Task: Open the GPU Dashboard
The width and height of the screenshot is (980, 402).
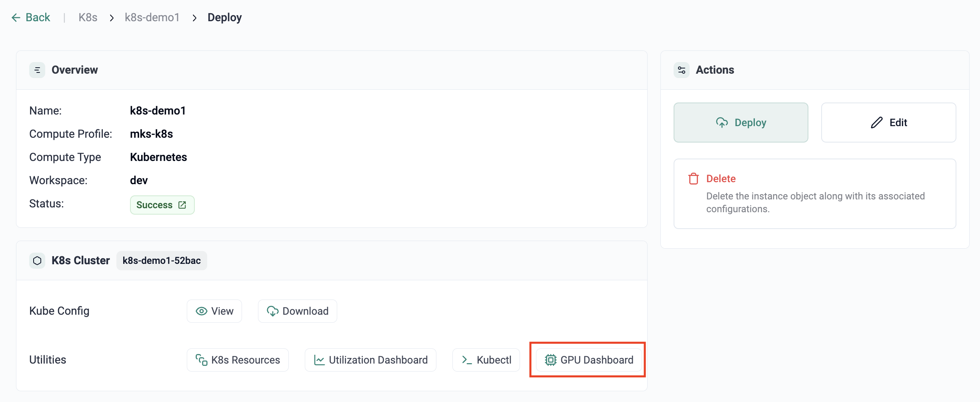Action: 589,360
